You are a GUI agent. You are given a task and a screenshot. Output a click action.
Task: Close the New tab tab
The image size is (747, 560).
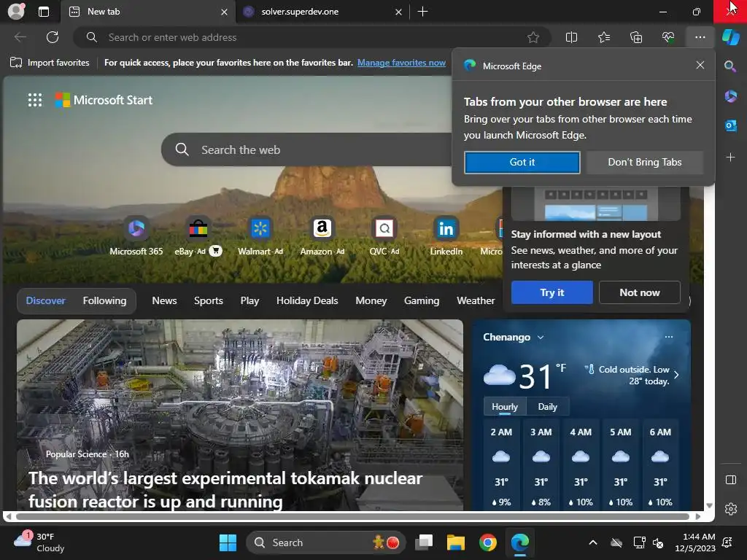[224, 12]
